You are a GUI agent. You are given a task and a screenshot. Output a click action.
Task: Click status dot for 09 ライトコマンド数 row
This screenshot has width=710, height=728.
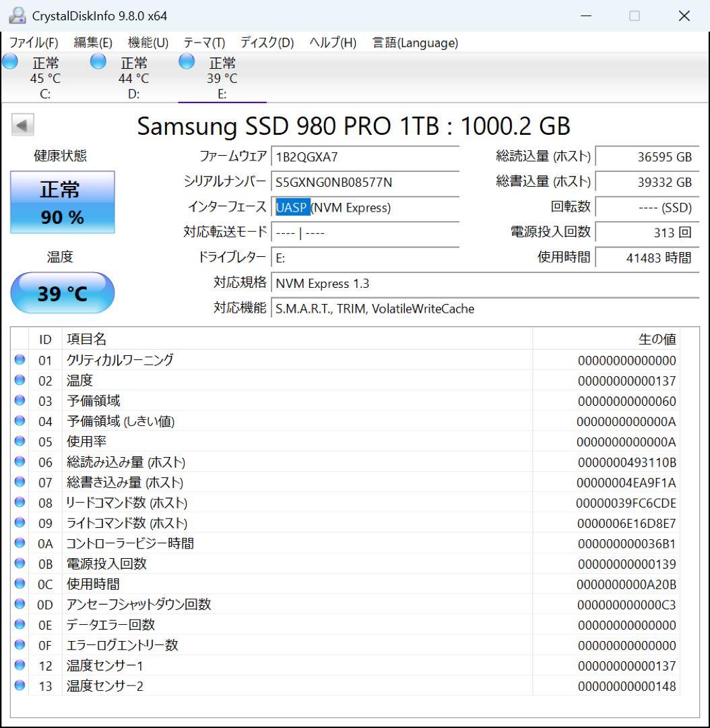[20, 522]
